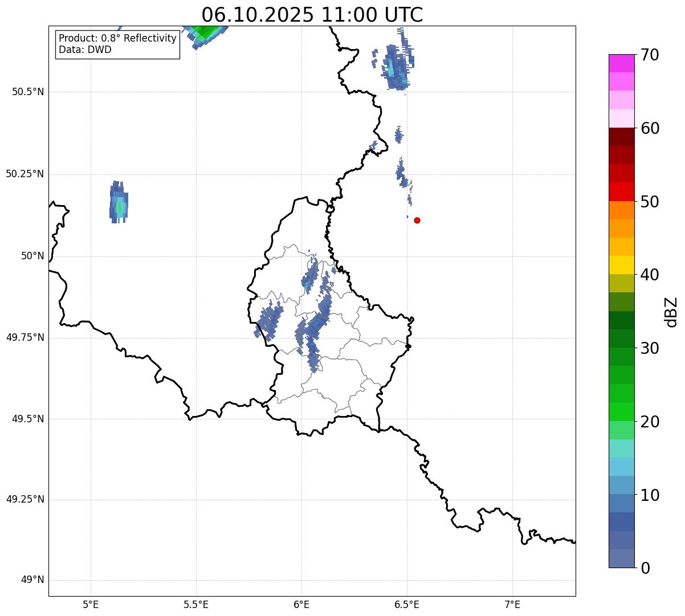The image size is (685, 616).
Task: Click the '49.5°N' latitude label
Action: 28,419
